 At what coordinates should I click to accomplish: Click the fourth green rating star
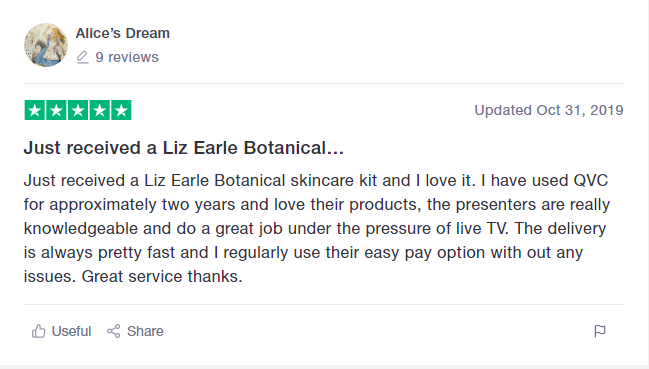point(99,110)
